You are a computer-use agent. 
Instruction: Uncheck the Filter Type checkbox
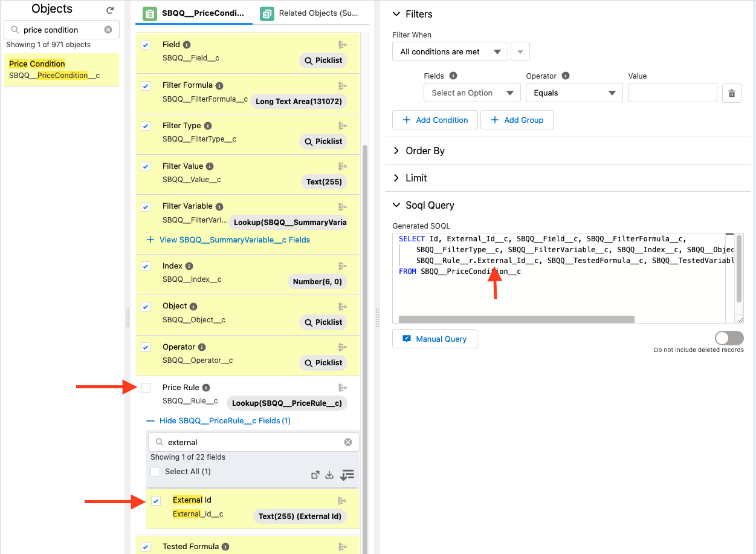[146, 126]
